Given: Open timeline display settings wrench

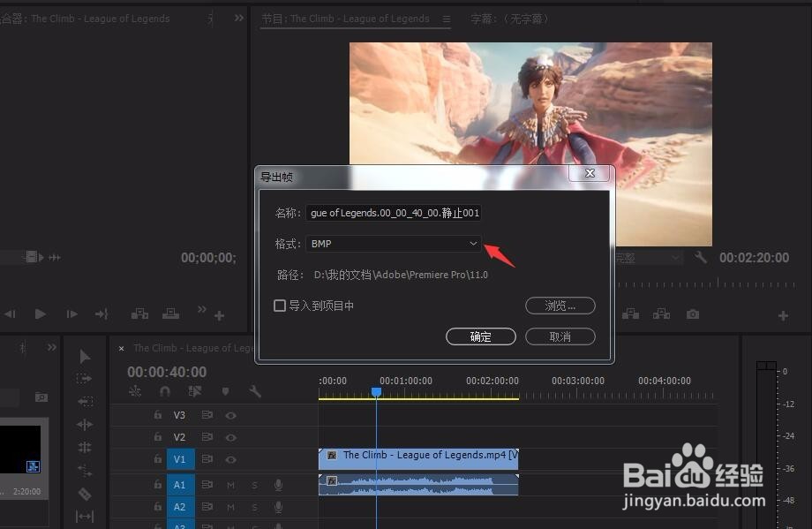Looking at the screenshot, I should (x=255, y=392).
